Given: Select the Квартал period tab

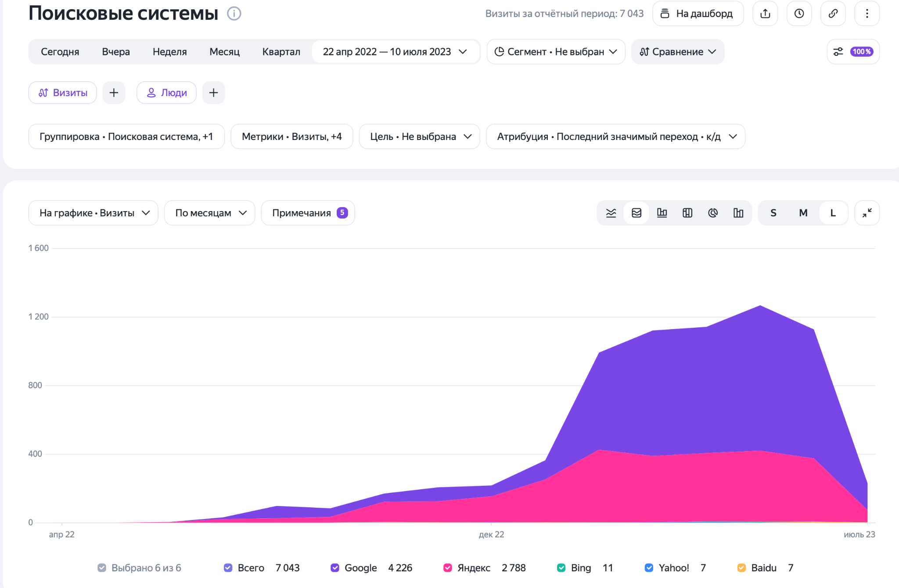Looking at the screenshot, I should point(281,52).
